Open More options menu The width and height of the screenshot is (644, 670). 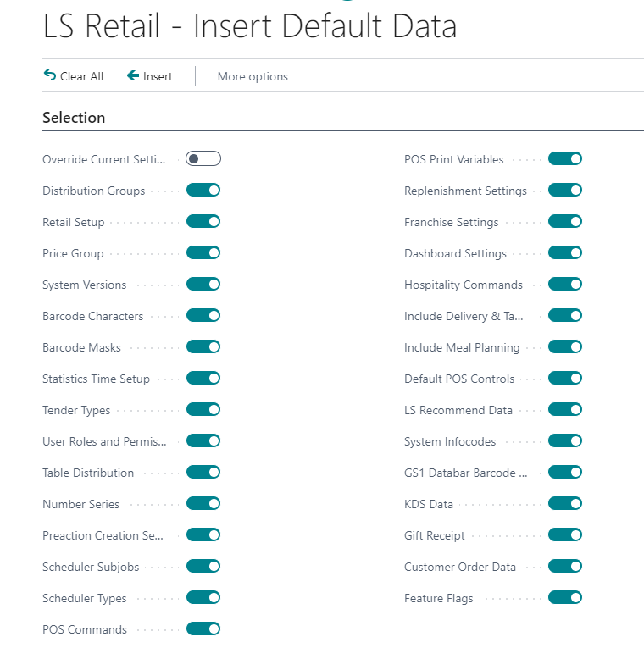click(x=253, y=76)
